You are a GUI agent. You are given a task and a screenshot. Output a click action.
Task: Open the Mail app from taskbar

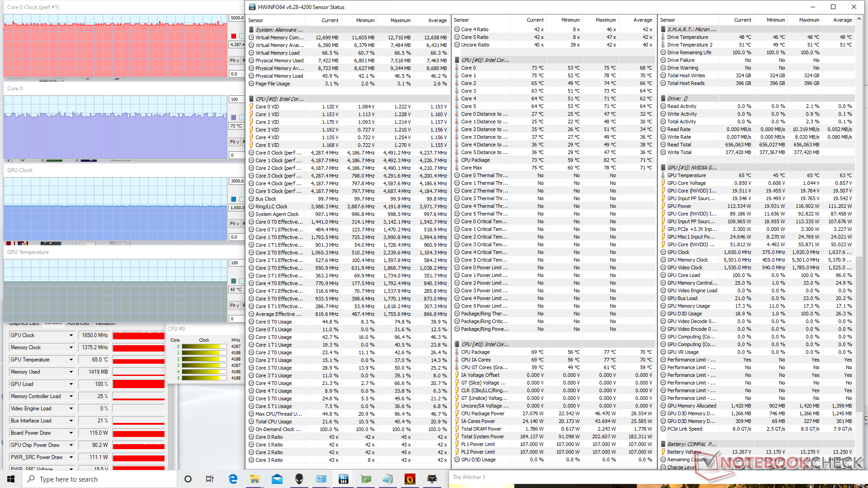point(277,479)
